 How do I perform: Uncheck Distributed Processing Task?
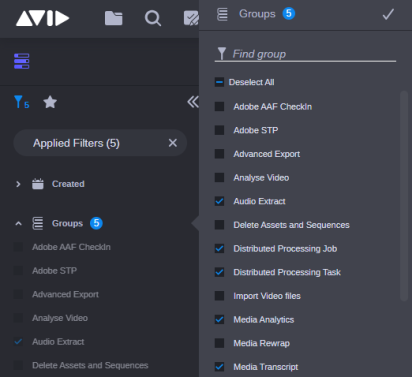click(x=219, y=272)
